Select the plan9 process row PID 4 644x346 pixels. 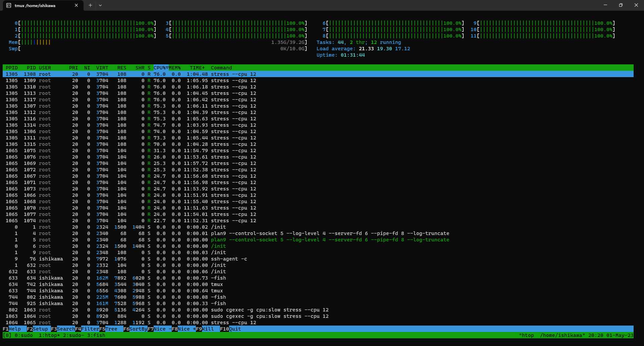point(318,233)
